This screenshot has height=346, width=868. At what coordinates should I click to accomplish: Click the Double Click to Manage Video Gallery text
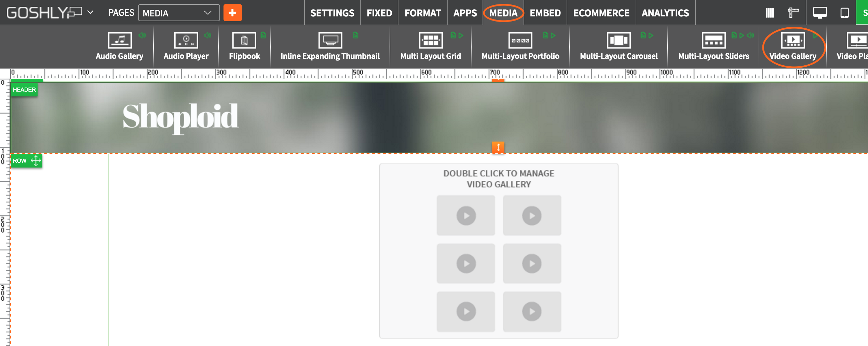click(499, 179)
